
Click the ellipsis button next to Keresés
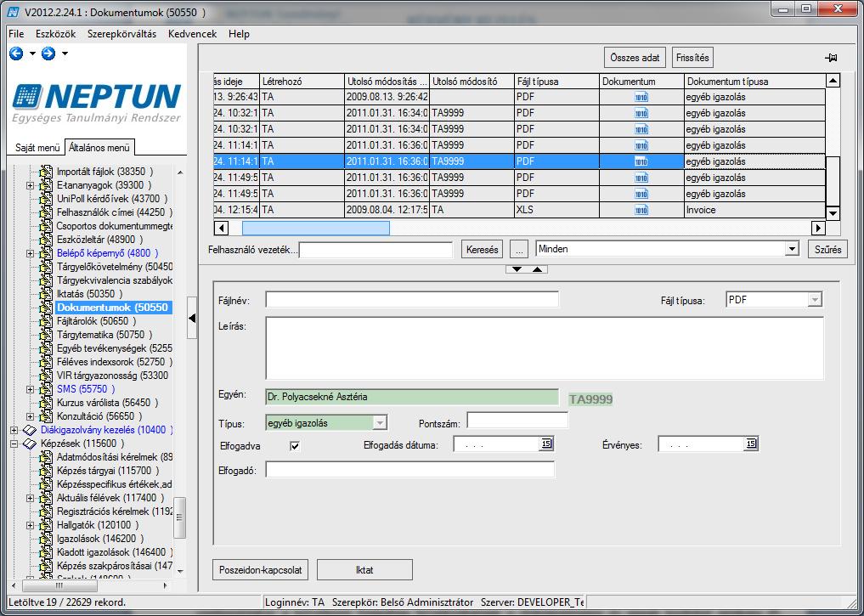518,249
